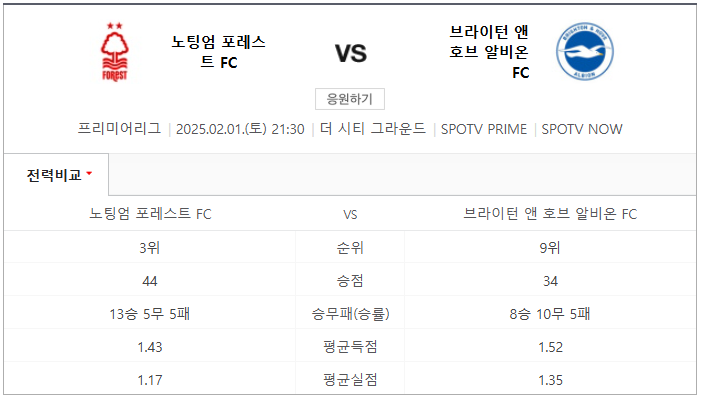Open the SPOTV NOW broadcaster link
The height and width of the screenshot is (398, 702).
pos(582,129)
